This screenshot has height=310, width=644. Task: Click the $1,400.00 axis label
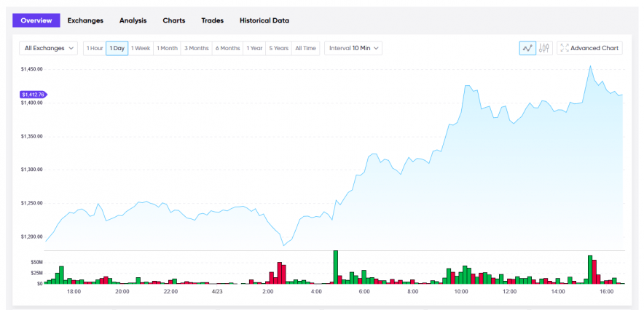tap(31, 103)
